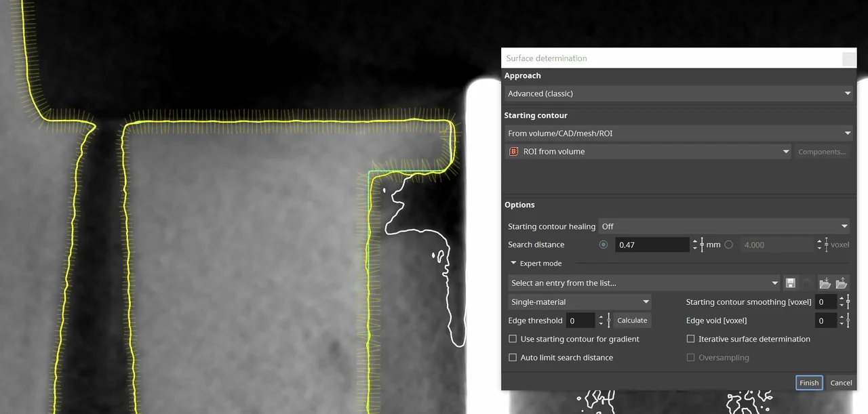Close the Surface determination dialog
Viewport: 868px width, 414px height.
click(848, 59)
